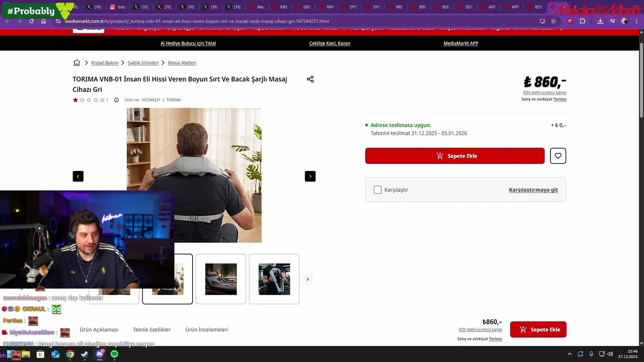This screenshot has height=362, width=644.
Task: Open Chrome extensions puzzle icon
Action: pyautogui.click(x=582, y=21)
